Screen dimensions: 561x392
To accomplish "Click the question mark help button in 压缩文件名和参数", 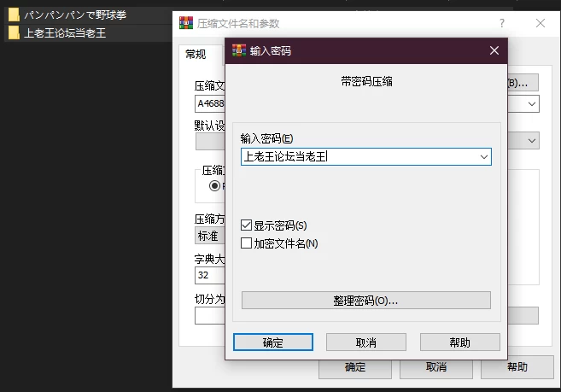I will click(502, 23).
